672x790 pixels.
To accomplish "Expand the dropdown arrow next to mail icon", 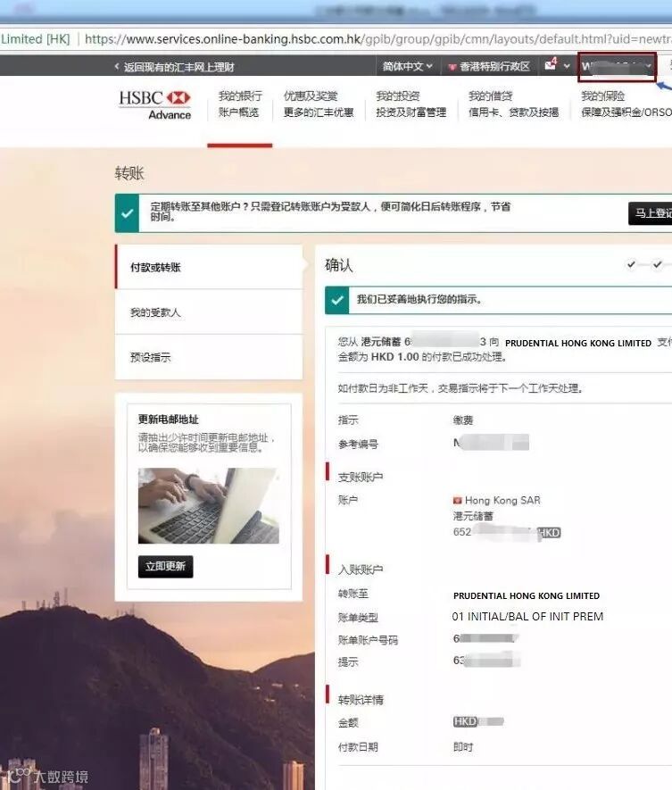I will [x=567, y=66].
